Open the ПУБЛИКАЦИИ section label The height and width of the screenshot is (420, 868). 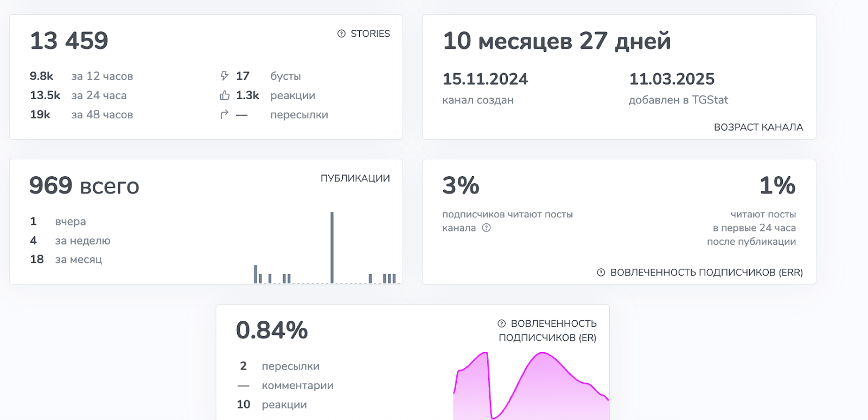355,178
